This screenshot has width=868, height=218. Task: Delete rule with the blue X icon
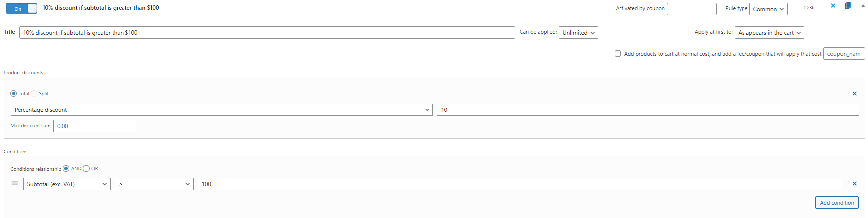[x=833, y=6]
